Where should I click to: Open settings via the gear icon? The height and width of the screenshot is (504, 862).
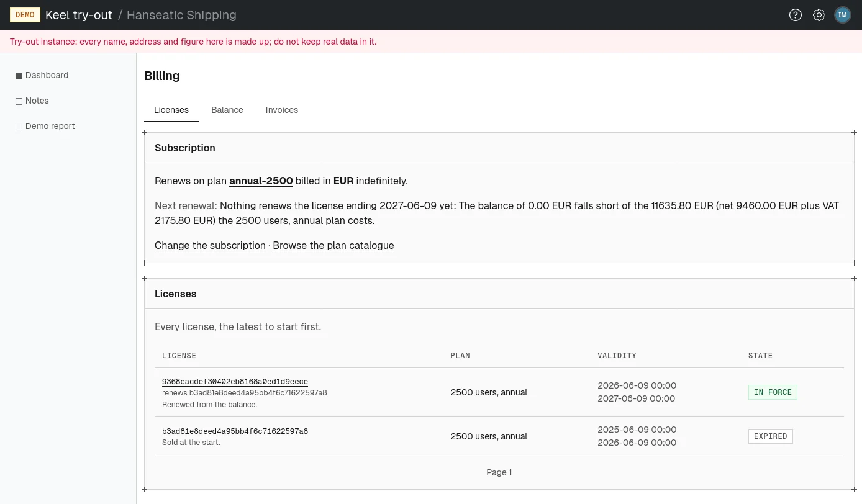(819, 15)
